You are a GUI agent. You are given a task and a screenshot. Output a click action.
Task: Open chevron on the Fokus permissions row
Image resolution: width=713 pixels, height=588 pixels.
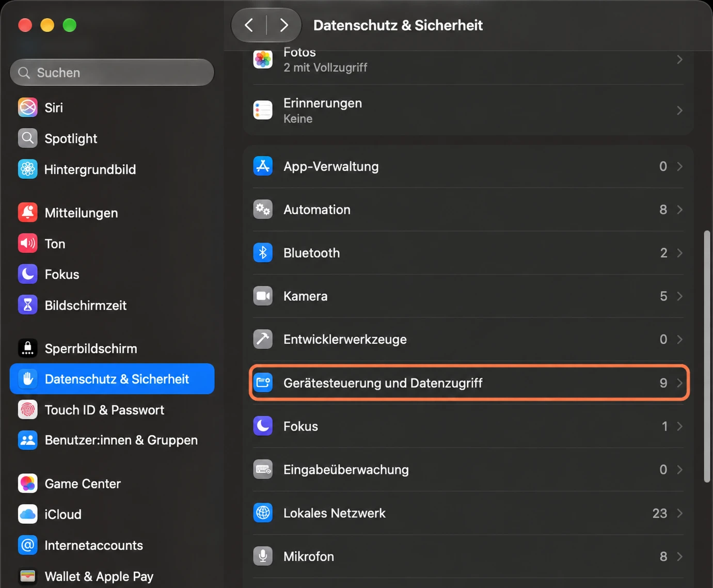pyautogui.click(x=679, y=426)
